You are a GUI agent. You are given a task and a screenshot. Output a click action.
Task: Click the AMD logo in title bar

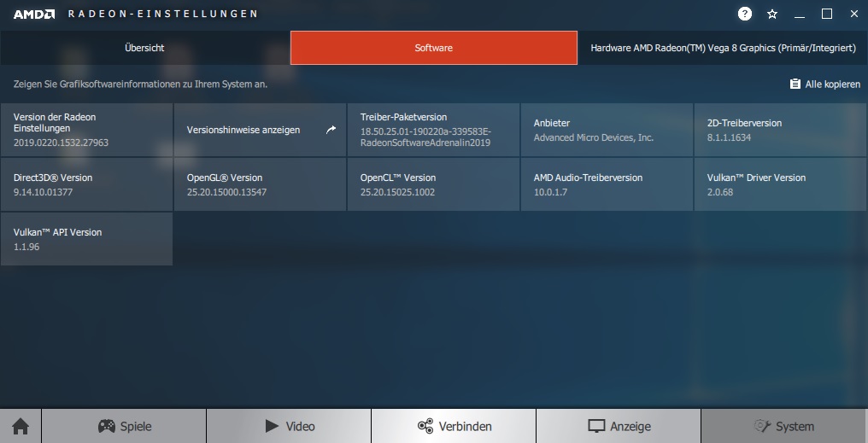[34, 14]
